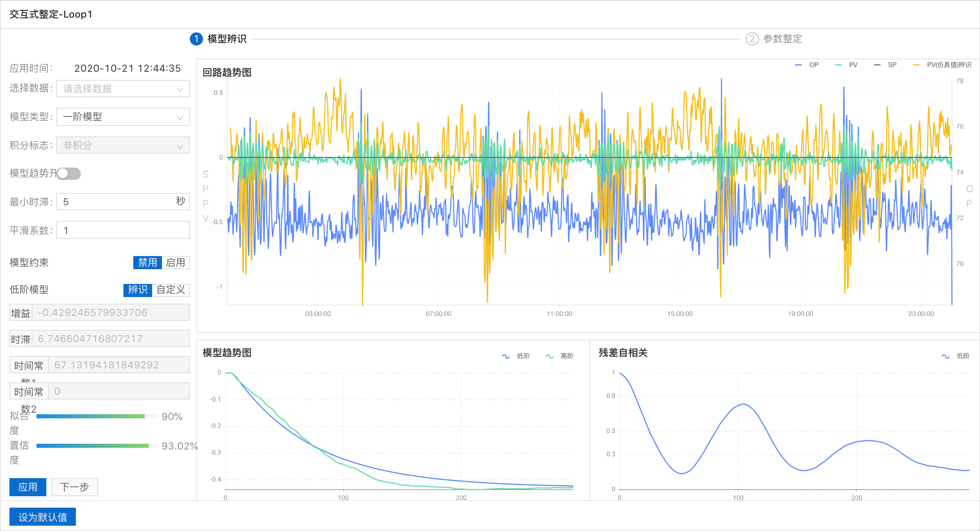The height and width of the screenshot is (531, 980).
Task: Toggle 低阶 legend in 模型趋势图
Action: (x=516, y=356)
